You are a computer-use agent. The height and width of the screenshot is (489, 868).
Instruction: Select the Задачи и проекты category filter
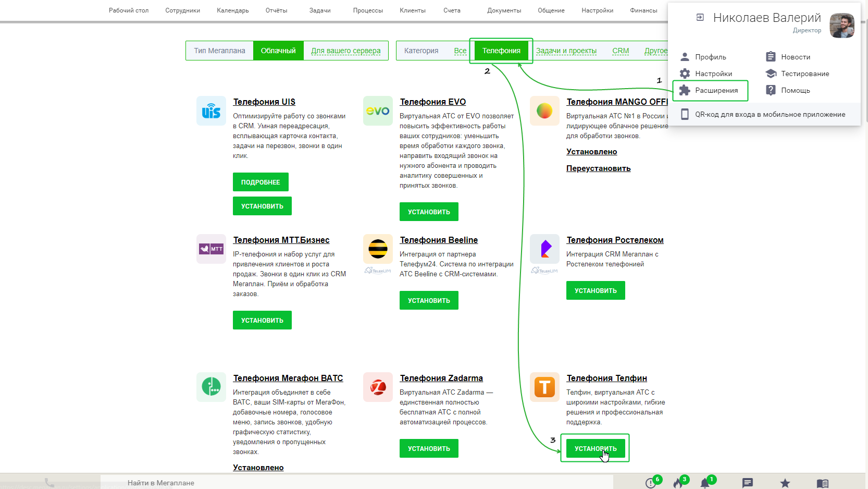click(566, 51)
